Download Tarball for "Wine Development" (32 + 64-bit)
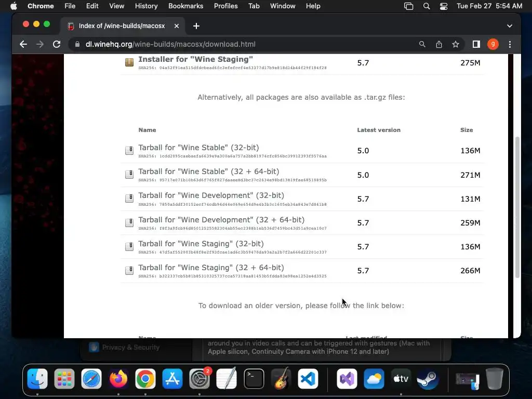 point(221,220)
